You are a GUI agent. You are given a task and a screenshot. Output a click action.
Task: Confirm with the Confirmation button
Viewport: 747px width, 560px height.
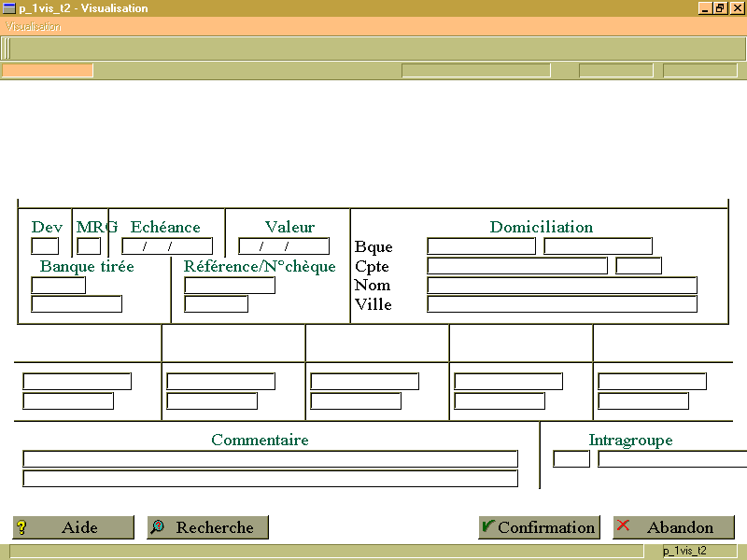(x=540, y=527)
